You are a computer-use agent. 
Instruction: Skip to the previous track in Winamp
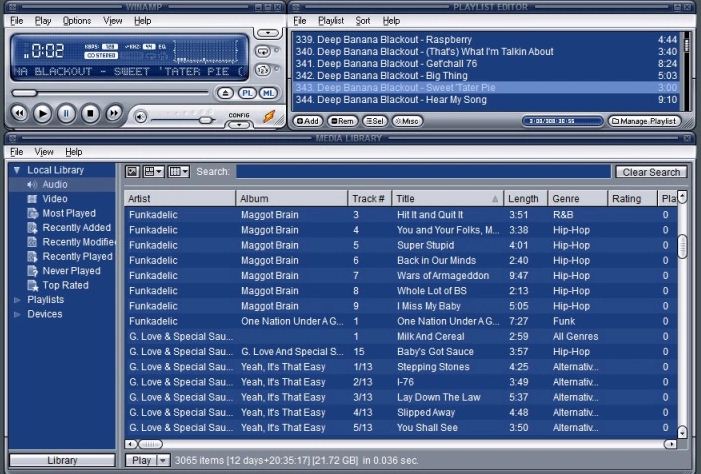click(x=19, y=113)
